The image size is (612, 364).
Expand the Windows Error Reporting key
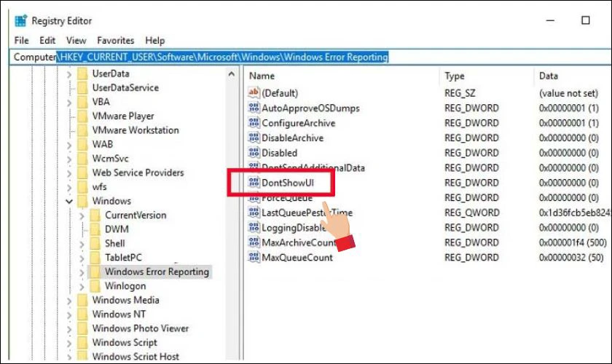82,272
